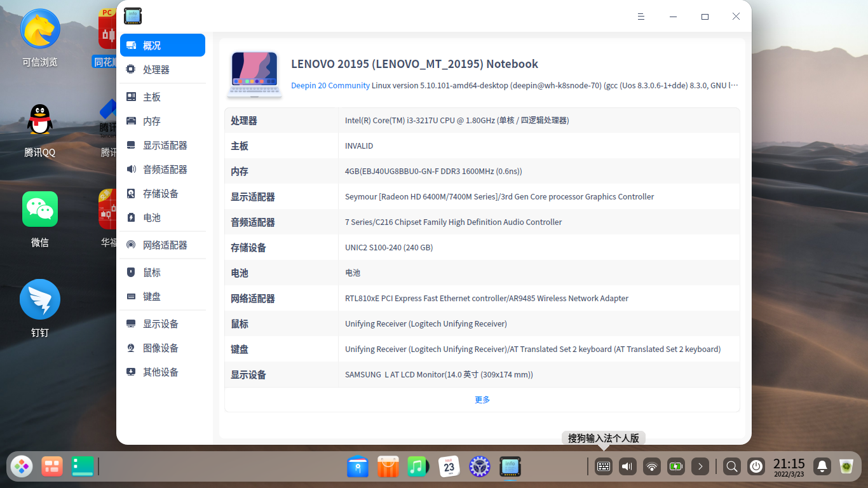Open 鼠标 category in the sidebar
Image resolution: width=868 pixels, height=488 pixels.
163,272
